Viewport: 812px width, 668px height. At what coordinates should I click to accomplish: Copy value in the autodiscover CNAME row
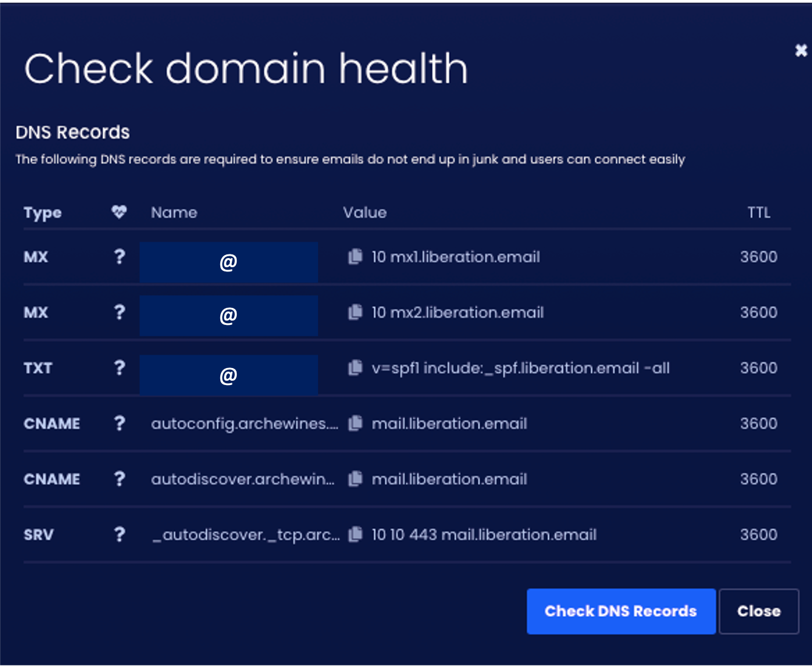[x=355, y=479]
